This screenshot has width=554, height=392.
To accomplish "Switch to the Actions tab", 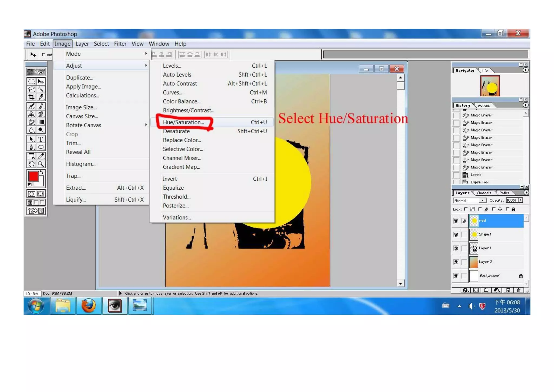I will pyautogui.click(x=484, y=106).
